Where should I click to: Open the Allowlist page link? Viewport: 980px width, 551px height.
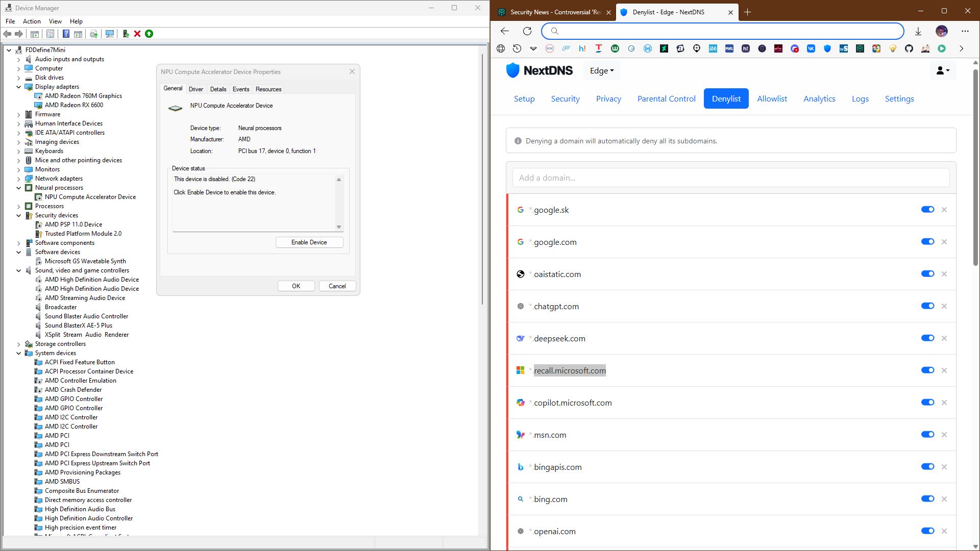click(772, 99)
